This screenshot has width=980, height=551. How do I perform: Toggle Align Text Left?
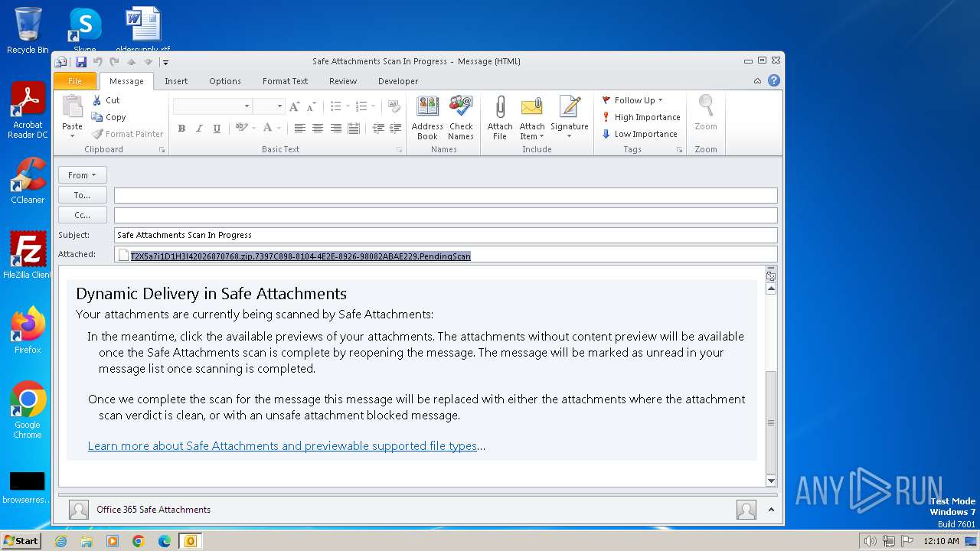[299, 129]
